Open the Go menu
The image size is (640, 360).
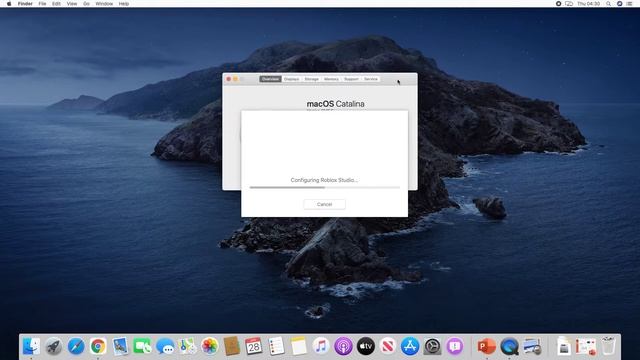click(x=86, y=4)
